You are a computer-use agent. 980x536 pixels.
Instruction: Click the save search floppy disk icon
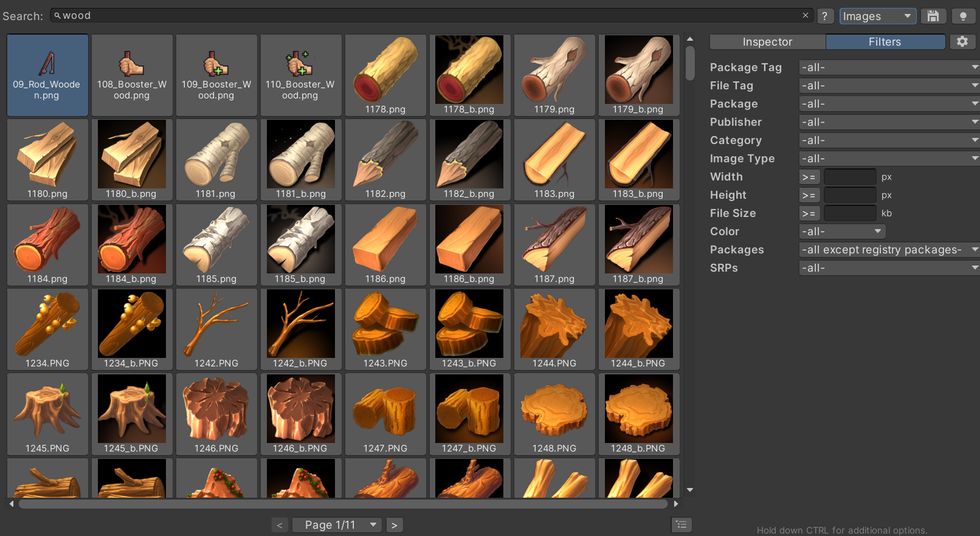point(933,16)
